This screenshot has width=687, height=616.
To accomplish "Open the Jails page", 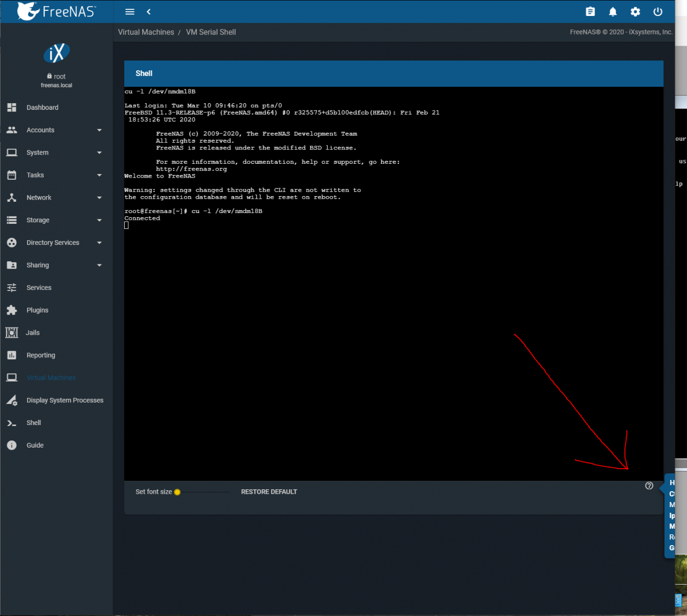I will (33, 333).
